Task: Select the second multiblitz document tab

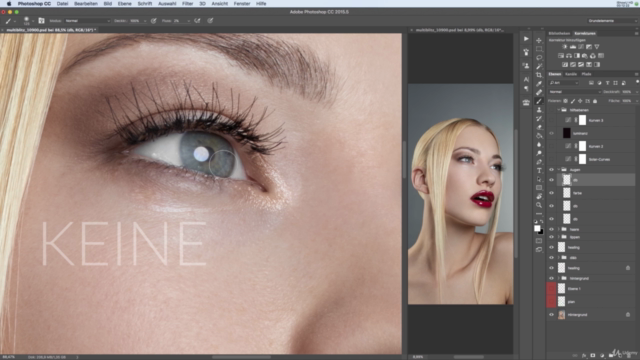Action: click(459, 30)
